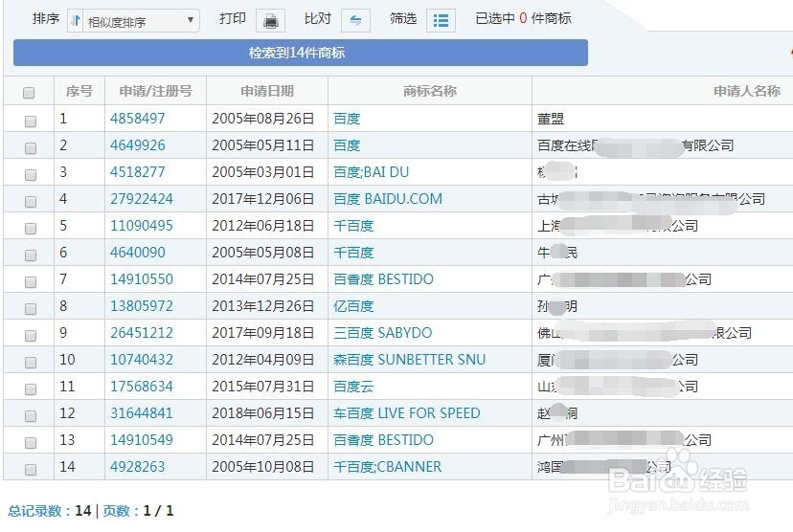Open registration number 4640090 link

click(x=138, y=252)
